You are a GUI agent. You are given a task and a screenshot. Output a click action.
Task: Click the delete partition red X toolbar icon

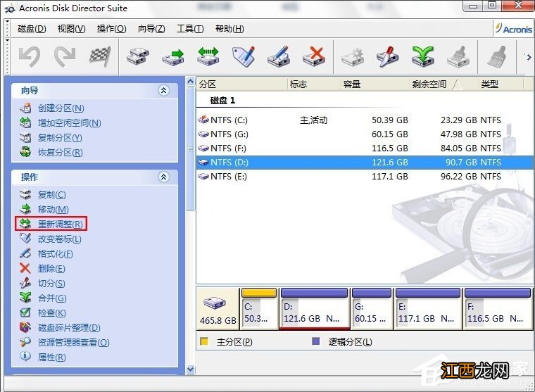point(314,56)
